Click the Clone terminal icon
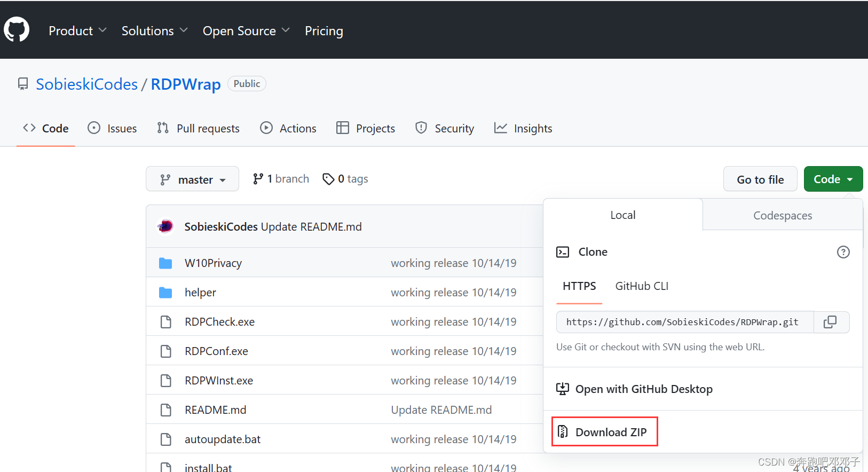This screenshot has width=868, height=472. tap(563, 252)
